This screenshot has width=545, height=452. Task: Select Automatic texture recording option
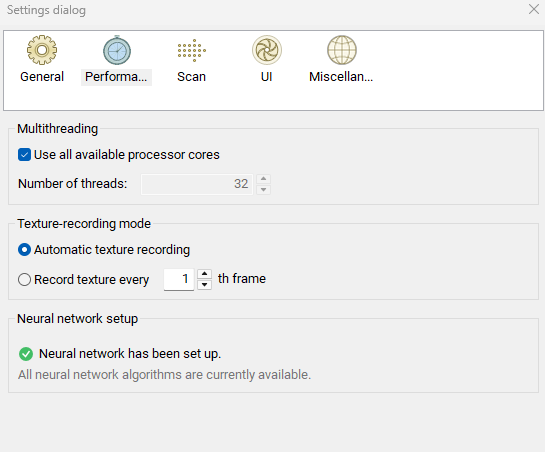24,250
